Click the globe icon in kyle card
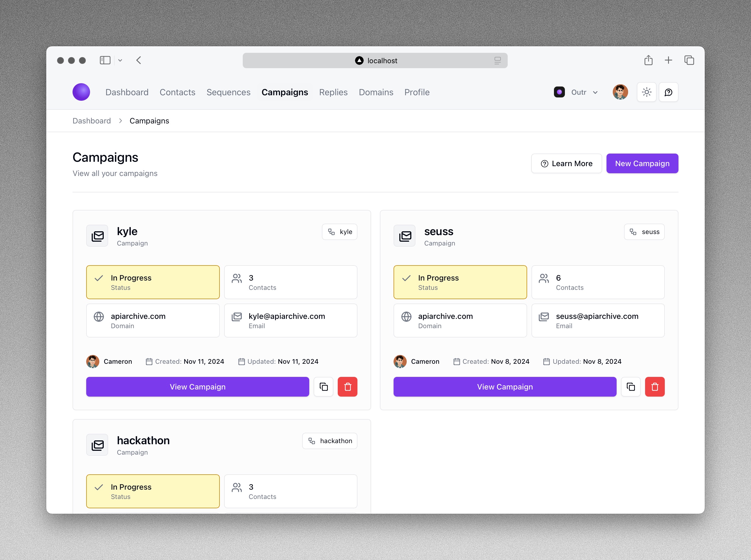751x560 pixels. tap(99, 317)
